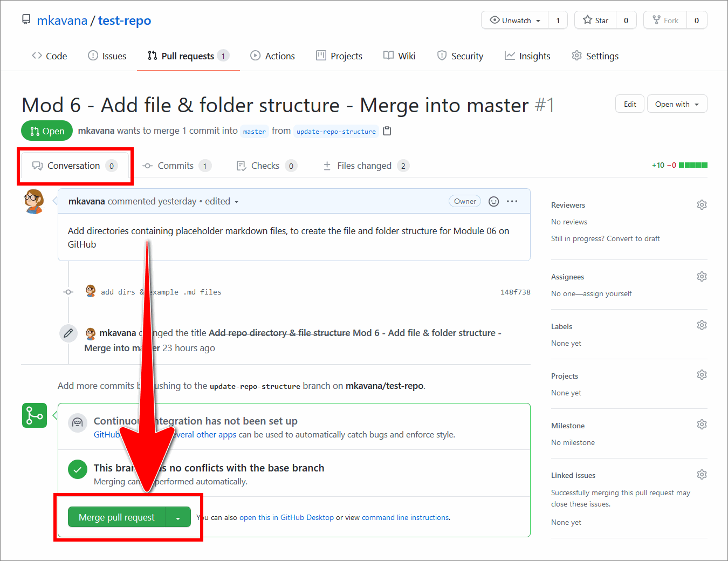Click the Unwatch button
This screenshot has width=728, height=561.
(515, 20)
